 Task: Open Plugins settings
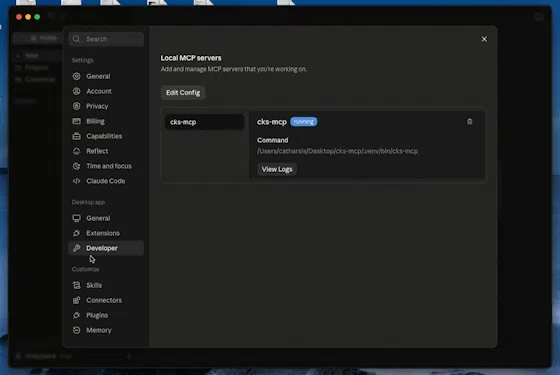[x=106, y=315]
